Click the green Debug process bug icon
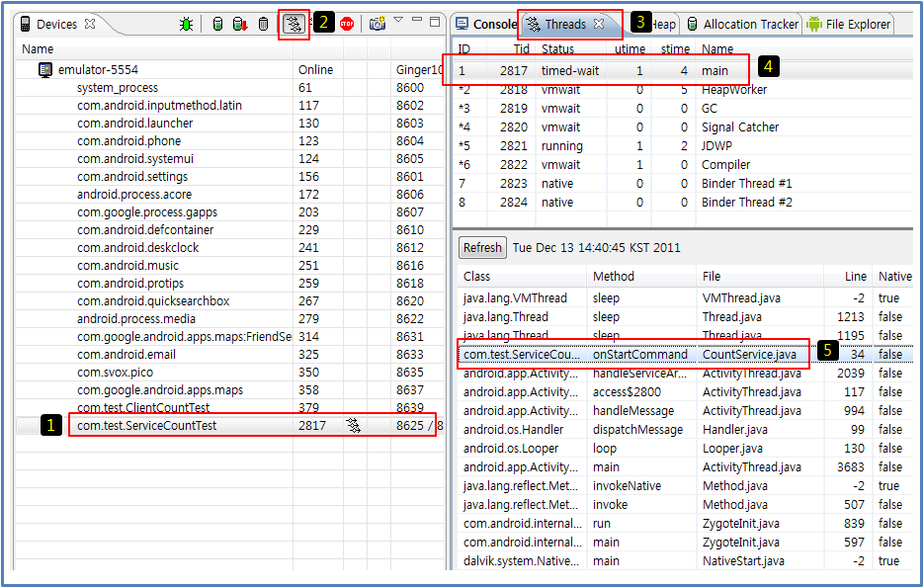924x588 pixels. (186, 24)
